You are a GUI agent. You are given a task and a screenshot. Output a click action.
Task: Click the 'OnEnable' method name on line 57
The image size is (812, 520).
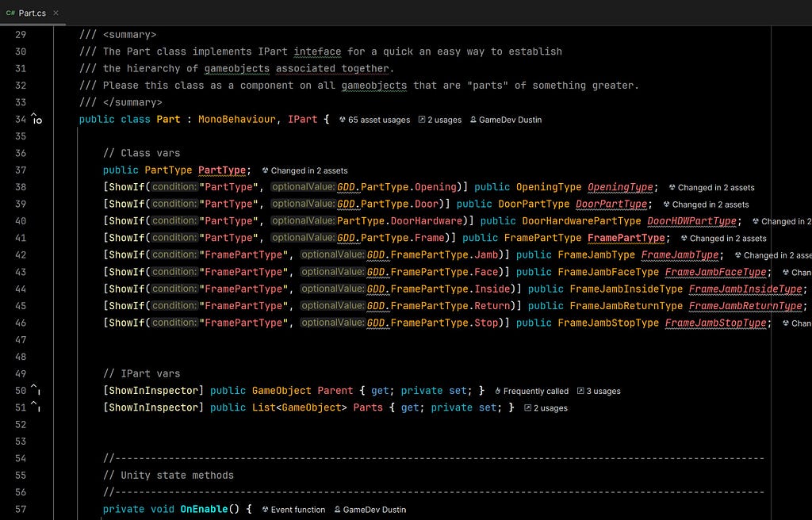204,509
